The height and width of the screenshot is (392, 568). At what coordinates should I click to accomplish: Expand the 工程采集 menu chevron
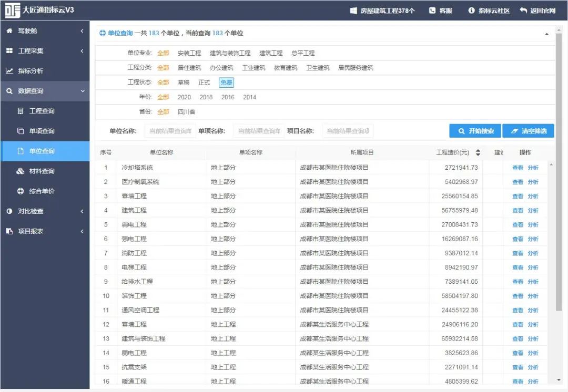82,51
